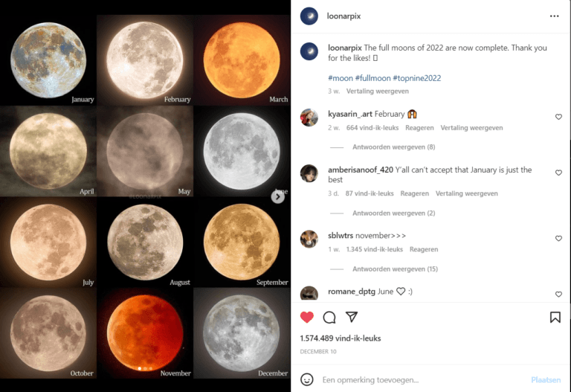This screenshot has height=392, width=571.
Task: Open the three-dots more options menu
Action: pyautogui.click(x=554, y=16)
